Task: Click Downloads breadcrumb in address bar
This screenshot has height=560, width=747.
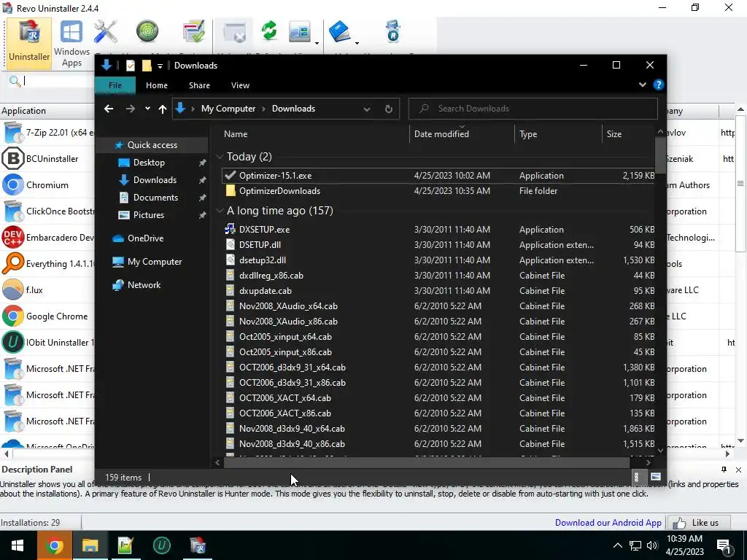Action: [293, 109]
